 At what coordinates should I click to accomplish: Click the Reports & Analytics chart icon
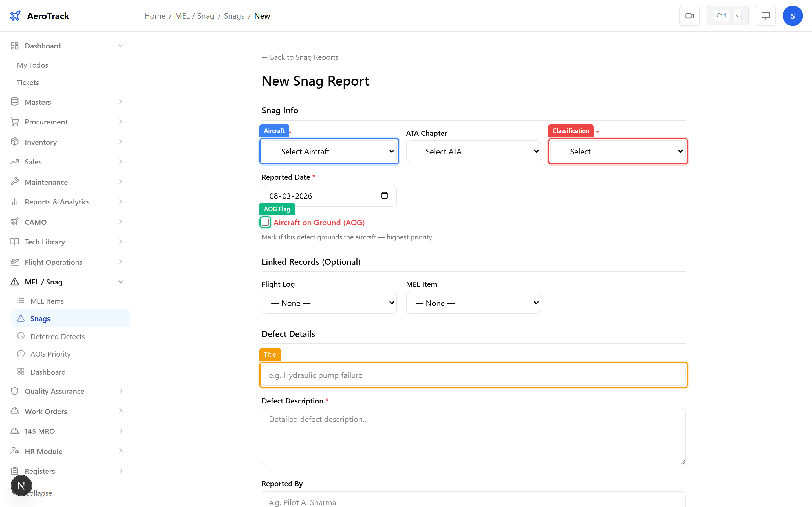(x=15, y=201)
